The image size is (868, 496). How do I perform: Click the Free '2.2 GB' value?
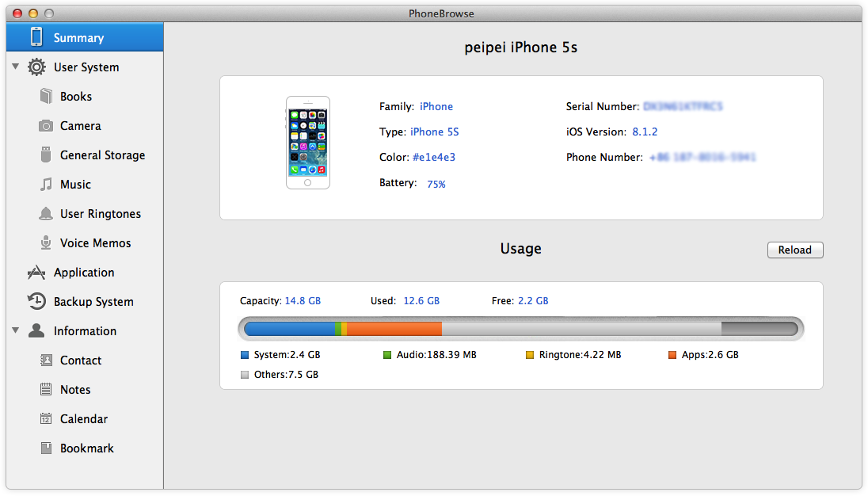pyautogui.click(x=533, y=300)
